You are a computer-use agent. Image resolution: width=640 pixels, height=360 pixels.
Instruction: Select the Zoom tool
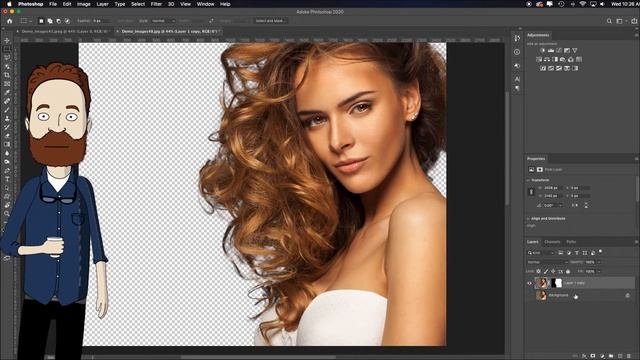[x=7, y=213]
